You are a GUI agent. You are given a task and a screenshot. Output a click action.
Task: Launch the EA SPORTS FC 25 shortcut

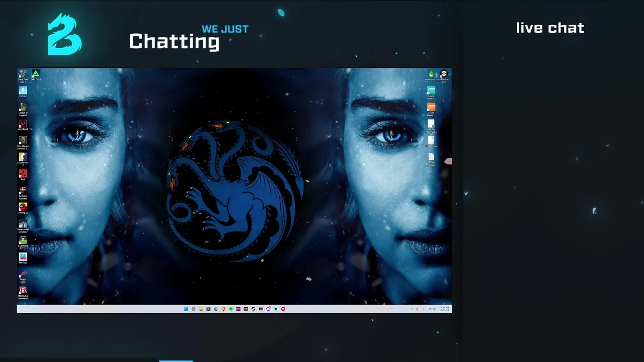pos(23,242)
